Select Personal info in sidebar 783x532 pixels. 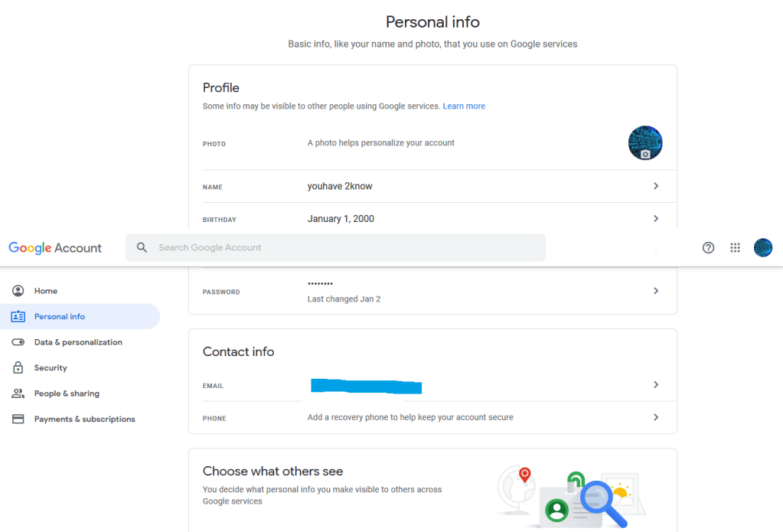pos(60,317)
